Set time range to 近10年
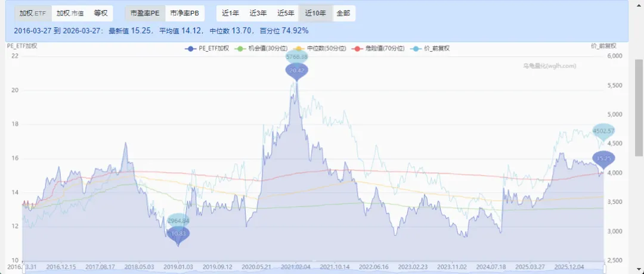 315,13
